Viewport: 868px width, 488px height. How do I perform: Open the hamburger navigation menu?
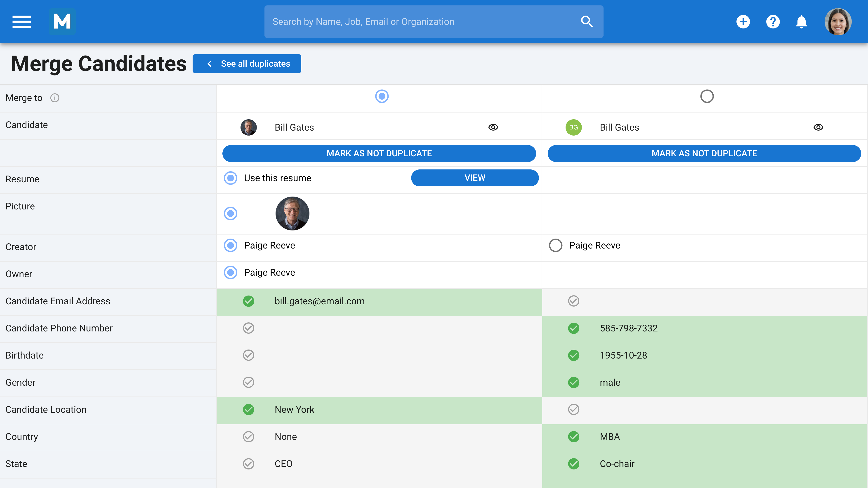click(21, 21)
